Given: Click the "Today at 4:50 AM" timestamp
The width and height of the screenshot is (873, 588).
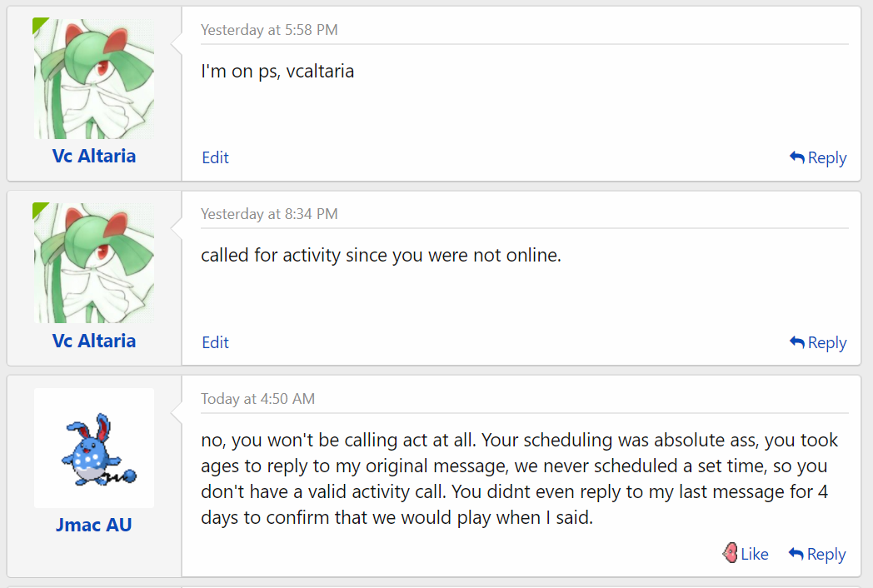Looking at the screenshot, I should coord(257,399).
